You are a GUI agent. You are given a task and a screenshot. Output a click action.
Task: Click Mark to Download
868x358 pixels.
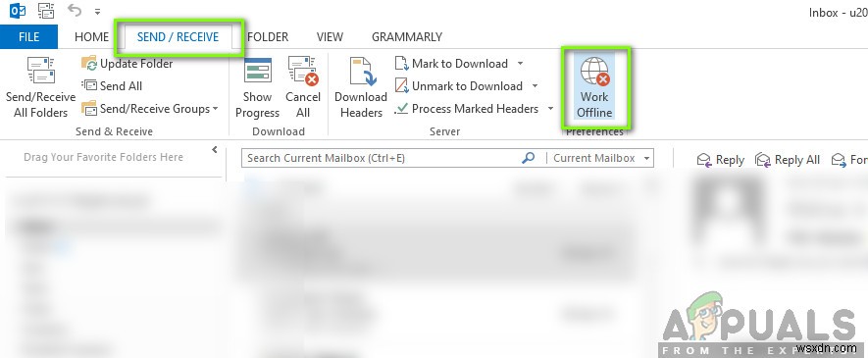(x=452, y=64)
